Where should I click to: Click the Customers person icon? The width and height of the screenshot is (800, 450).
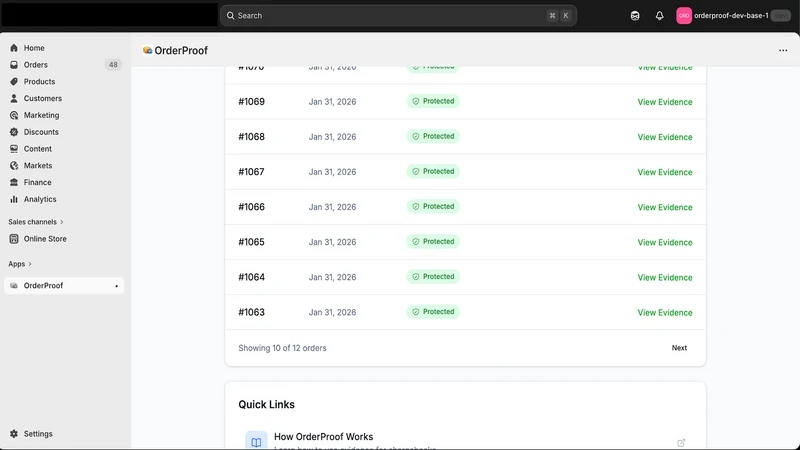14,98
